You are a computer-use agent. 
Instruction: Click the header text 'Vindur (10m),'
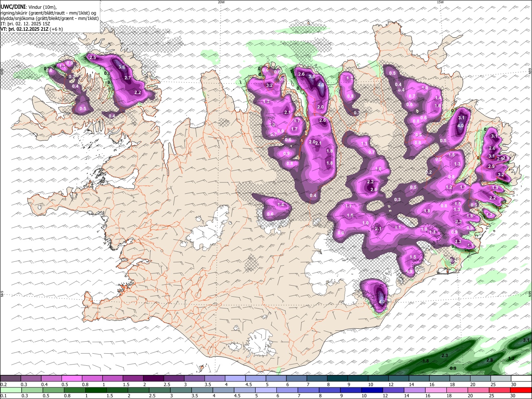pos(42,7)
